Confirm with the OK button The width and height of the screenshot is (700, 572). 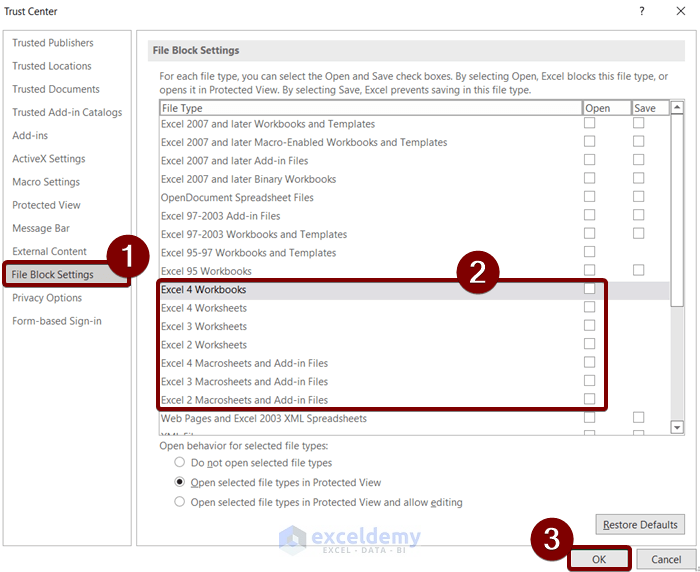(599, 559)
